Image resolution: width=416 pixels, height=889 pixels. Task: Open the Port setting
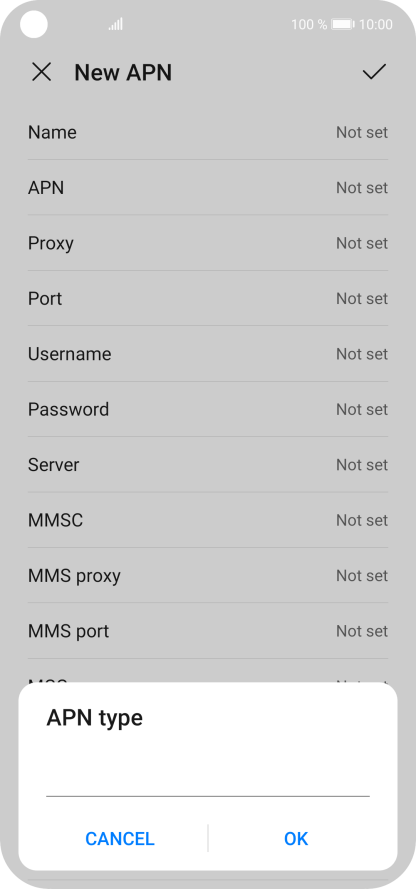coord(208,298)
